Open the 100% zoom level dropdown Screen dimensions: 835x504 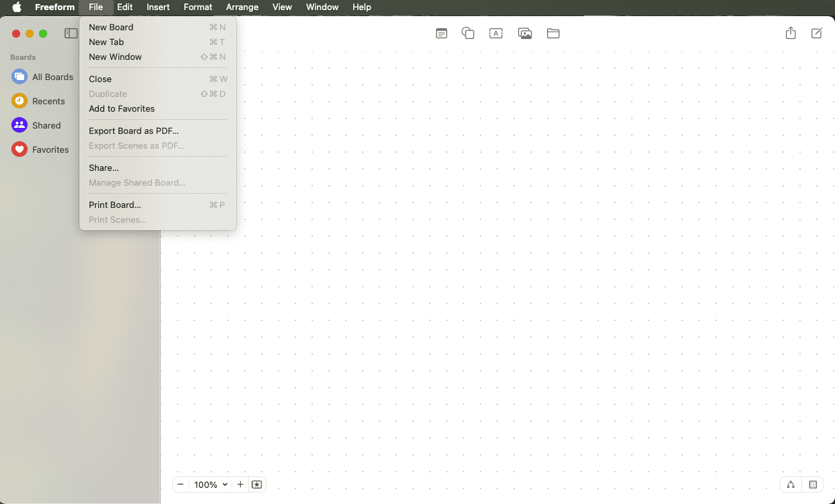click(211, 484)
